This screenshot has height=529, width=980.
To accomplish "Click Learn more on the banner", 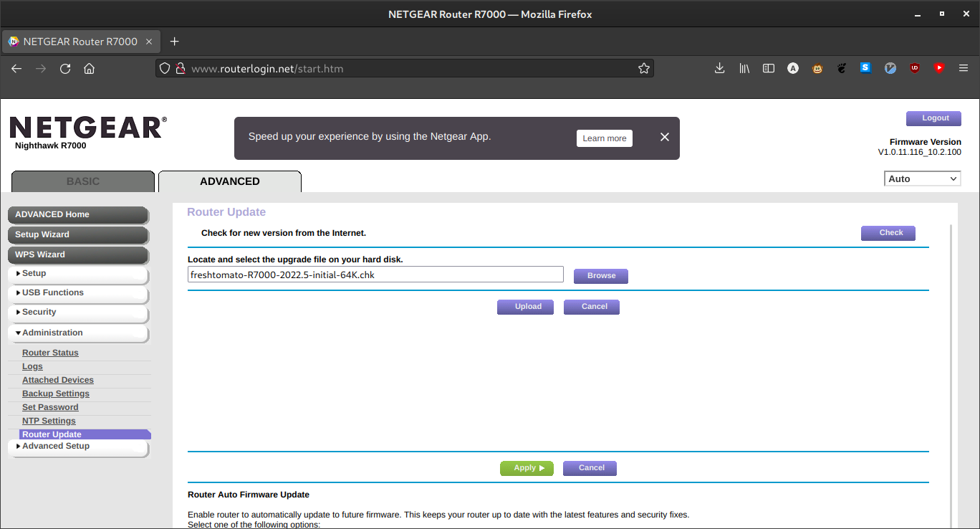I will click(x=605, y=138).
